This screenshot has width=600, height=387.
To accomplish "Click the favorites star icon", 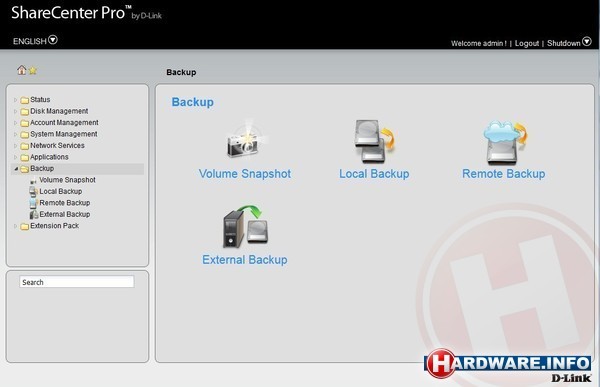I will (x=33, y=71).
